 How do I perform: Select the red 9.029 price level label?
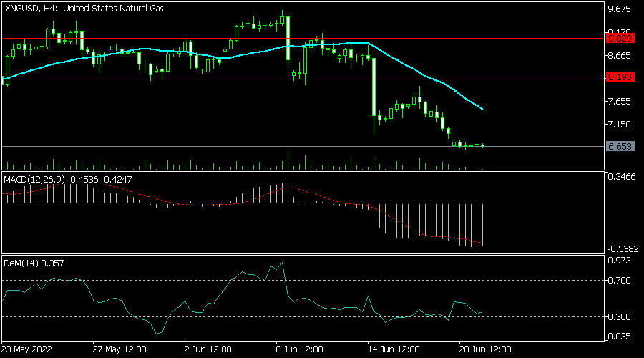click(620, 39)
